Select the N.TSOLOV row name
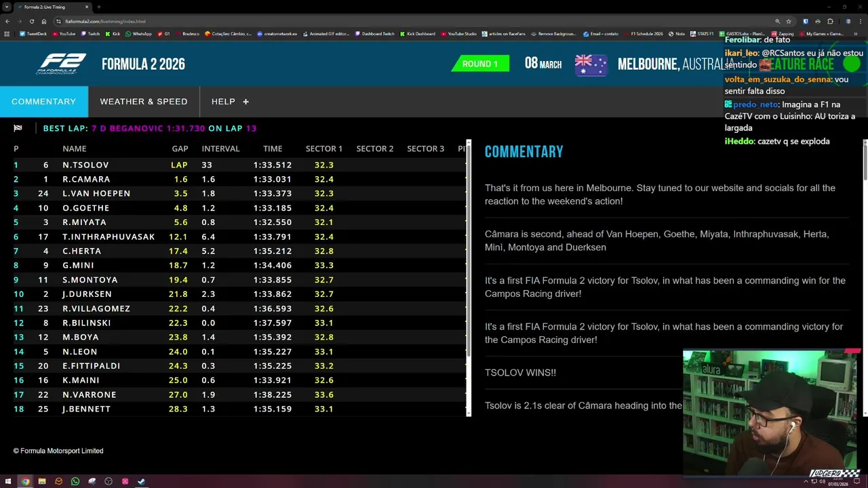 tap(85, 165)
